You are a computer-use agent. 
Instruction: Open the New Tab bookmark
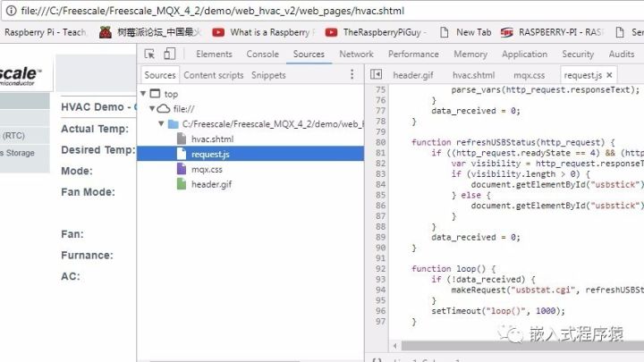465,32
